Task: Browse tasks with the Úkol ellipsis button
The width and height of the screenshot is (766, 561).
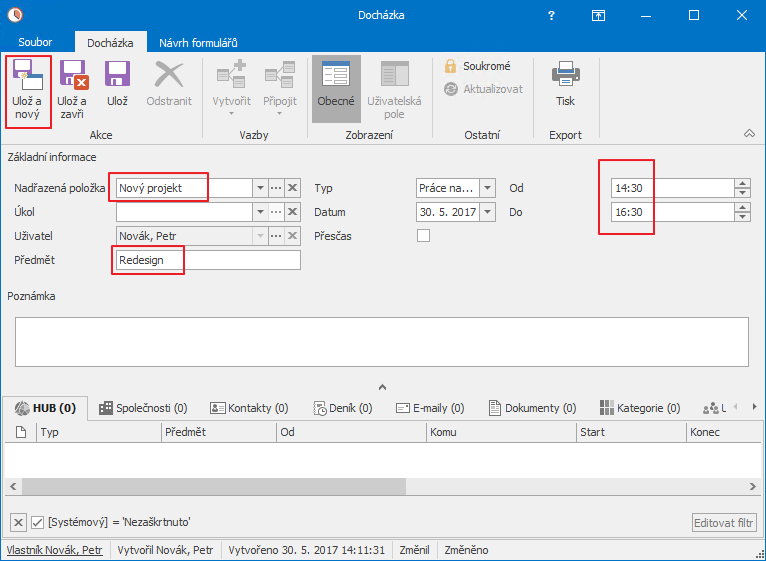Action: [276, 212]
